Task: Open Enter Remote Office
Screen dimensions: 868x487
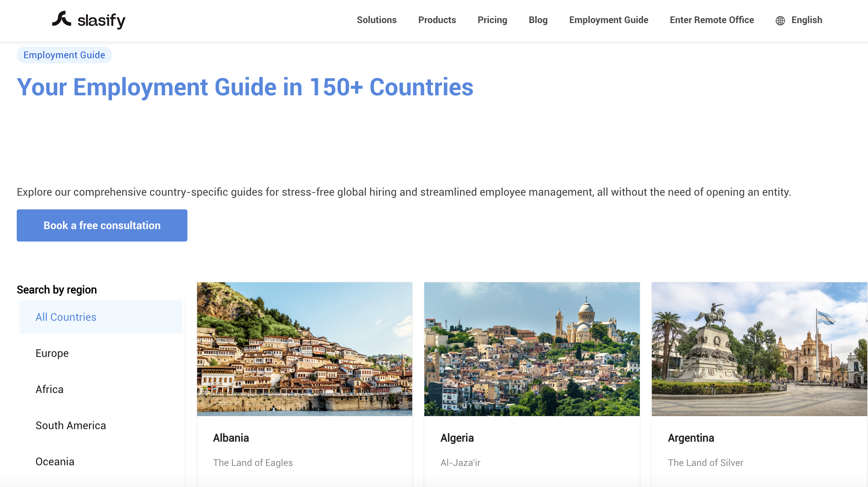Action: click(712, 20)
